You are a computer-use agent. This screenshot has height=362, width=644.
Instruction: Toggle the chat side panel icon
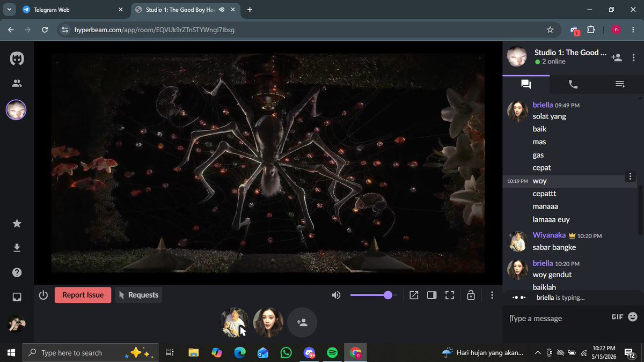(x=431, y=295)
